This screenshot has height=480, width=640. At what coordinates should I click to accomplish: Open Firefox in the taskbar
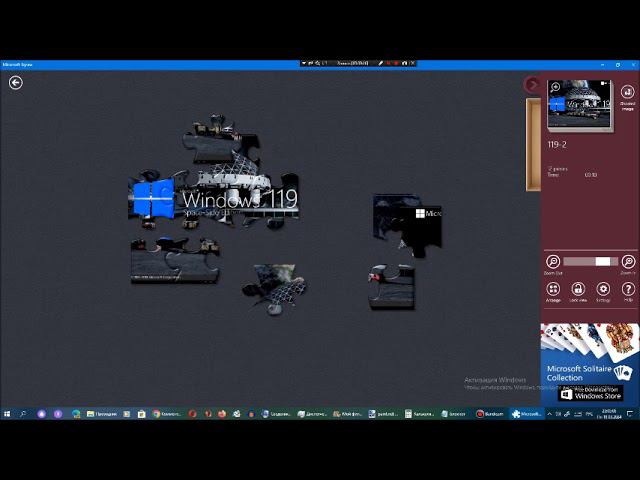[222, 414]
